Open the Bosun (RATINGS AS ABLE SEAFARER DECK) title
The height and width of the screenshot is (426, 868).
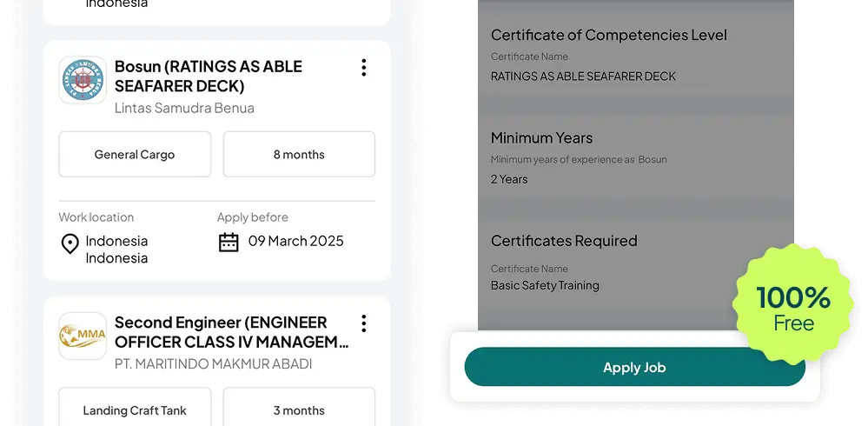pyautogui.click(x=209, y=77)
